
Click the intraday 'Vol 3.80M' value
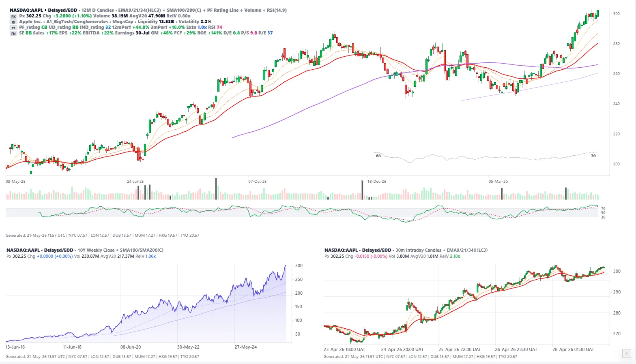pos(399,256)
